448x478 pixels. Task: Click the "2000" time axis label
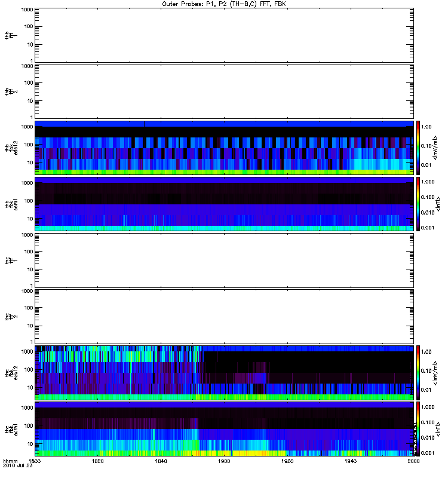pyautogui.click(x=413, y=461)
